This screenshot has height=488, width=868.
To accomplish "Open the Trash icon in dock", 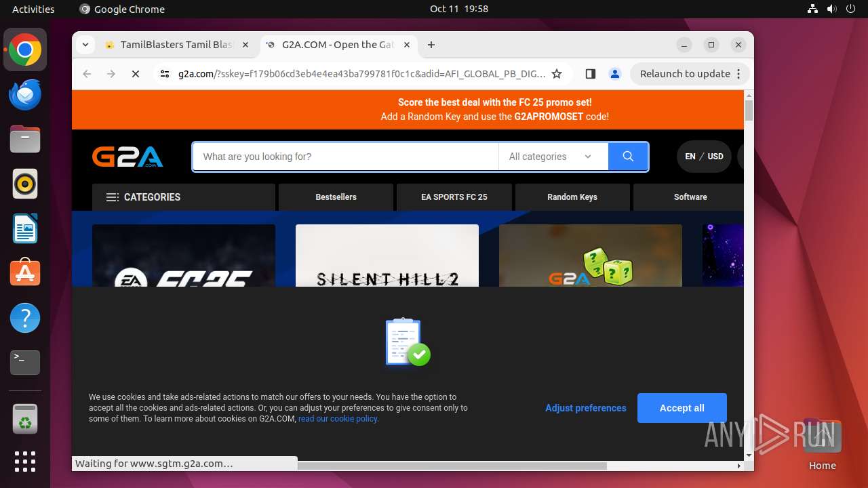I will tap(25, 419).
